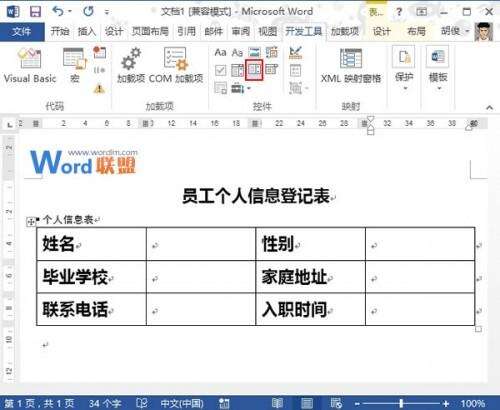500x410 pixels.
Task: Click the zoom in plus button
Action: click(446, 403)
